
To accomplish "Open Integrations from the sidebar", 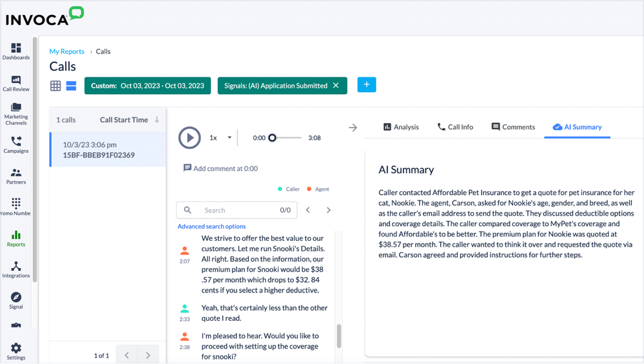I will pyautogui.click(x=16, y=269).
